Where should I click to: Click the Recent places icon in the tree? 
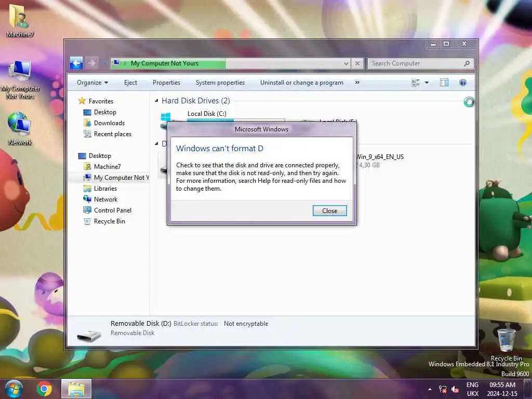pos(87,134)
